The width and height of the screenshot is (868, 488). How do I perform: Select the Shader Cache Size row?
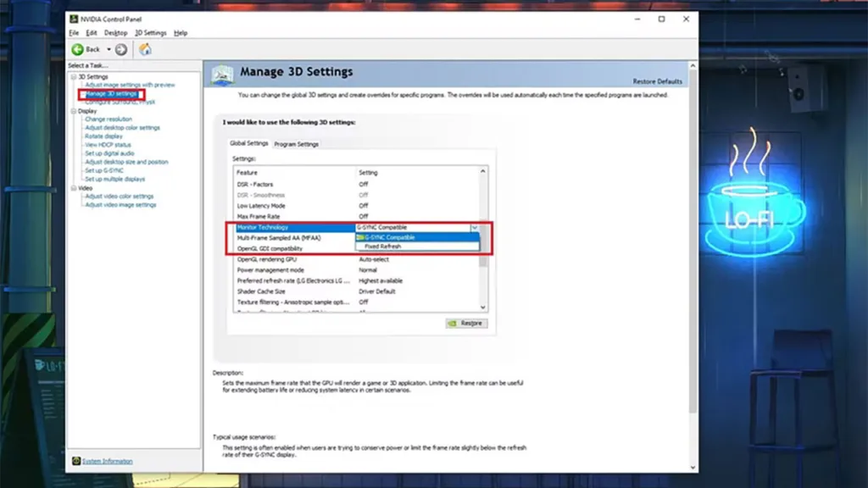[x=357, y=291]
